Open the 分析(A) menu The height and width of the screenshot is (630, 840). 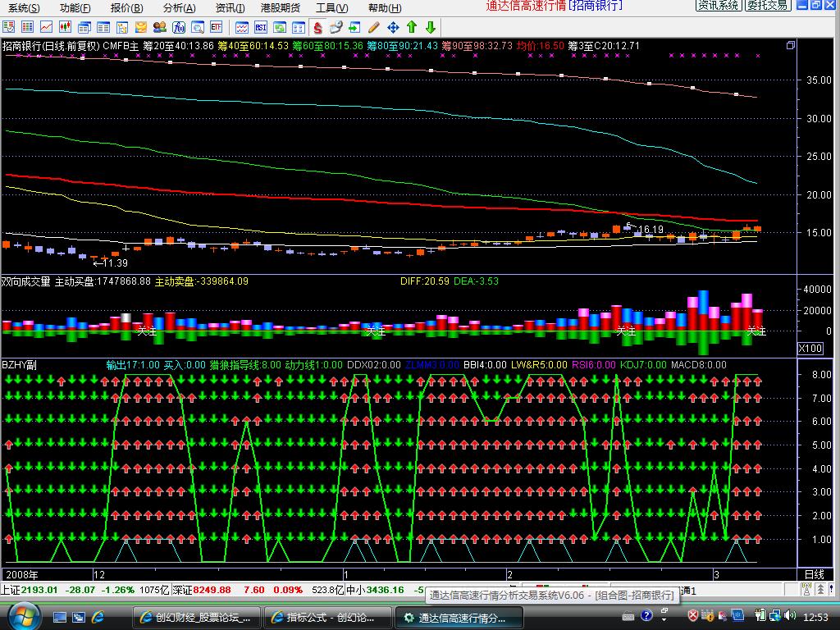[179, 7]
